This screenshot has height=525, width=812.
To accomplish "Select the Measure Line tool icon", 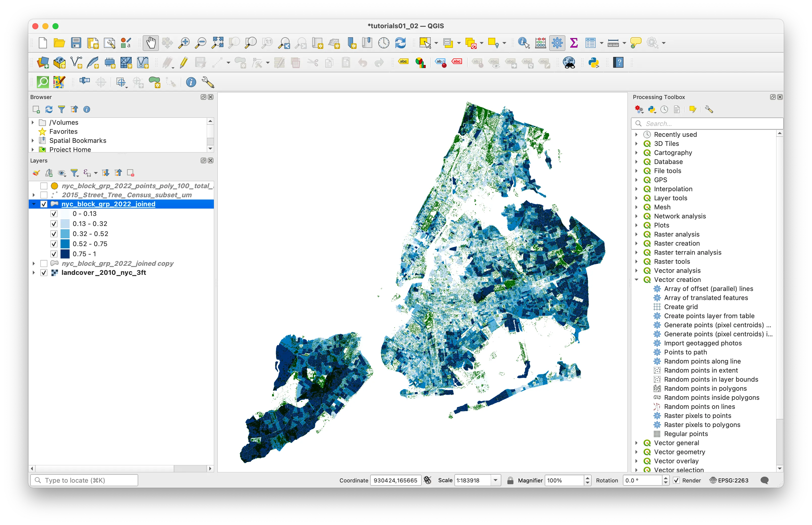I will 613,43.
